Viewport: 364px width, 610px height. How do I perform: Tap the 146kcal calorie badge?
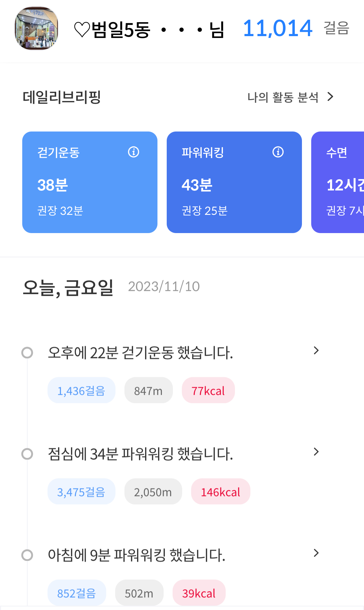(x=220, y=492)
